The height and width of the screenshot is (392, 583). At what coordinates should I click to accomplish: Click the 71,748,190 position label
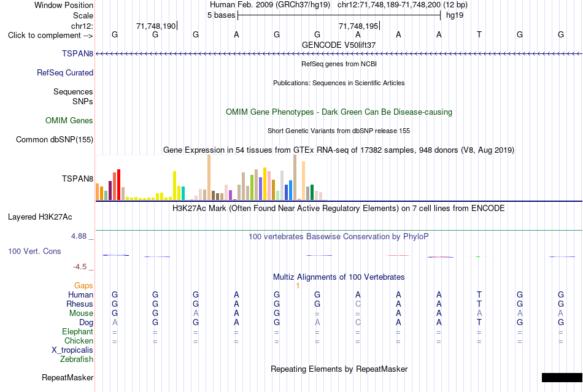pyautogui.click(x=156, y=26)
